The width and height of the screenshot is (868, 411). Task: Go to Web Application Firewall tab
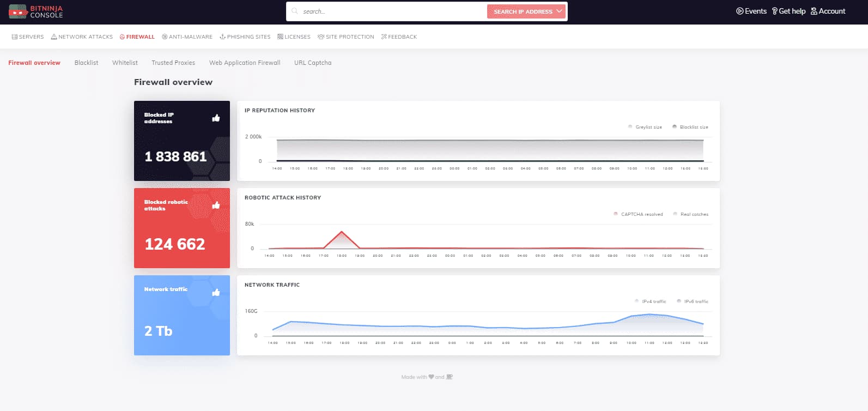point(245,63)
